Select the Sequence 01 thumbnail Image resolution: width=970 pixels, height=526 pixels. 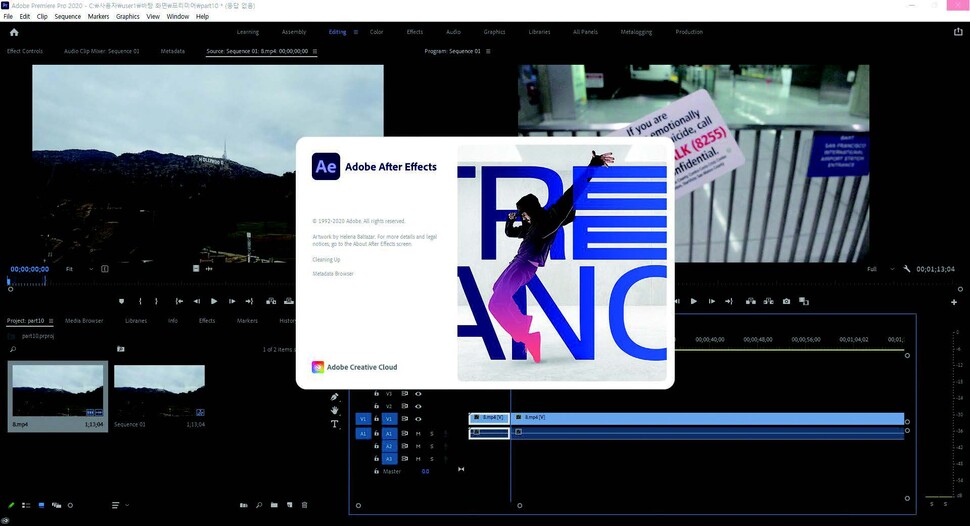[159, 390]
